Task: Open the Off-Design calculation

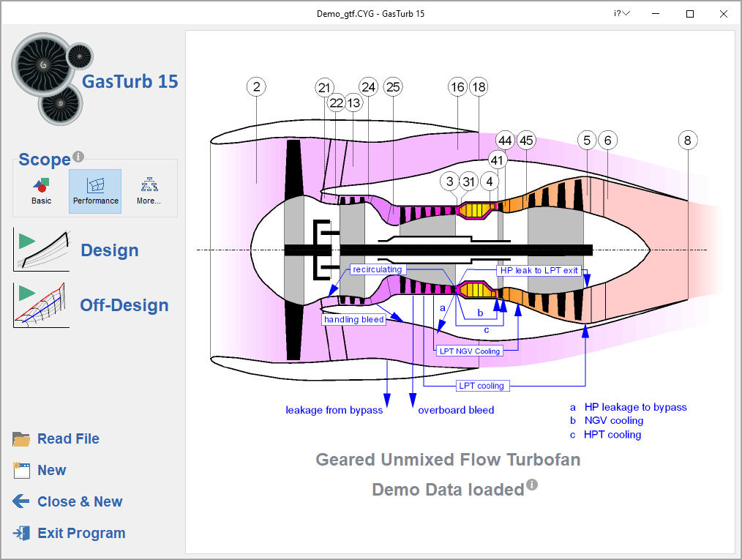Action: [124, 305]
